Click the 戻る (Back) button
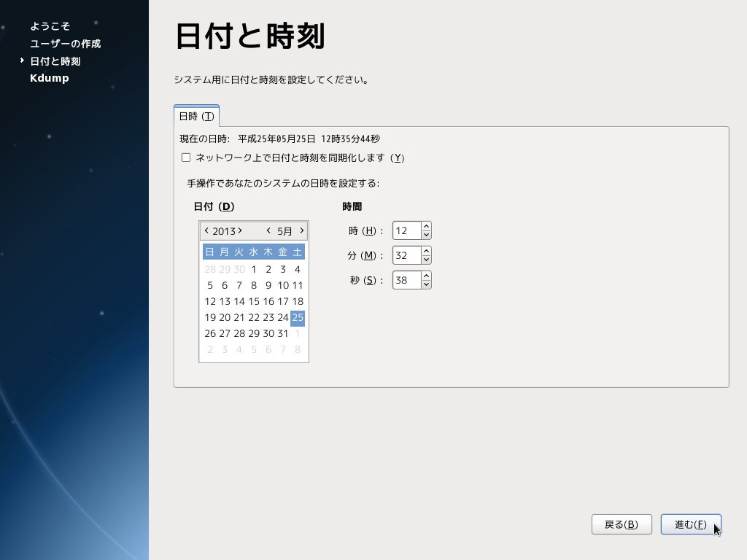 (x=621, y=524)
